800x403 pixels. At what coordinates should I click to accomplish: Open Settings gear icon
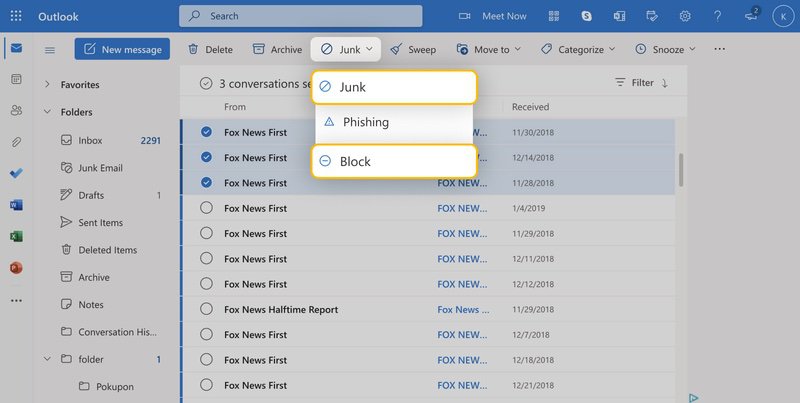(685, 16)
